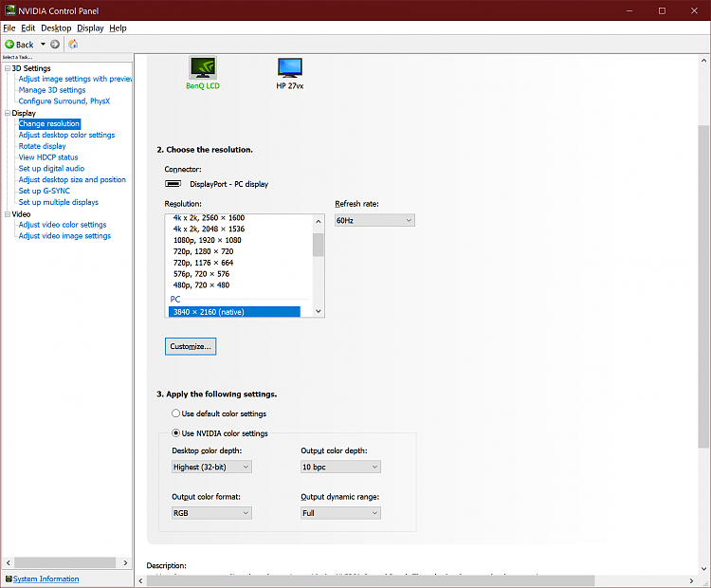Collapse the Display tree node
This screenshot has height=588, width=711.
coord(8,113)
